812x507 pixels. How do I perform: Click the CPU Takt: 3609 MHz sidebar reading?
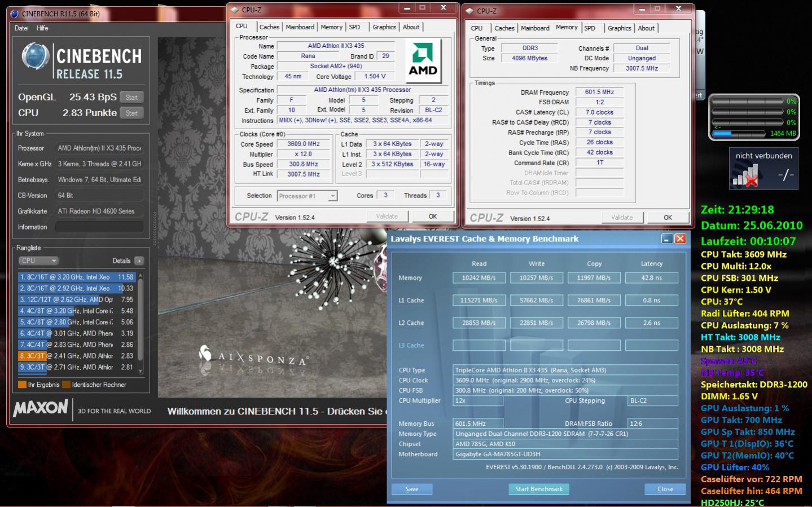[x=744, y=254]
